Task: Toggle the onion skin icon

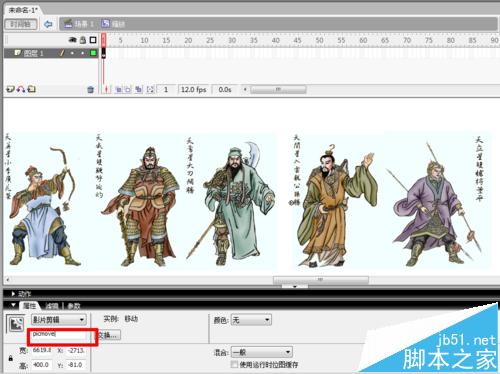Action: [x=118, y=89]
